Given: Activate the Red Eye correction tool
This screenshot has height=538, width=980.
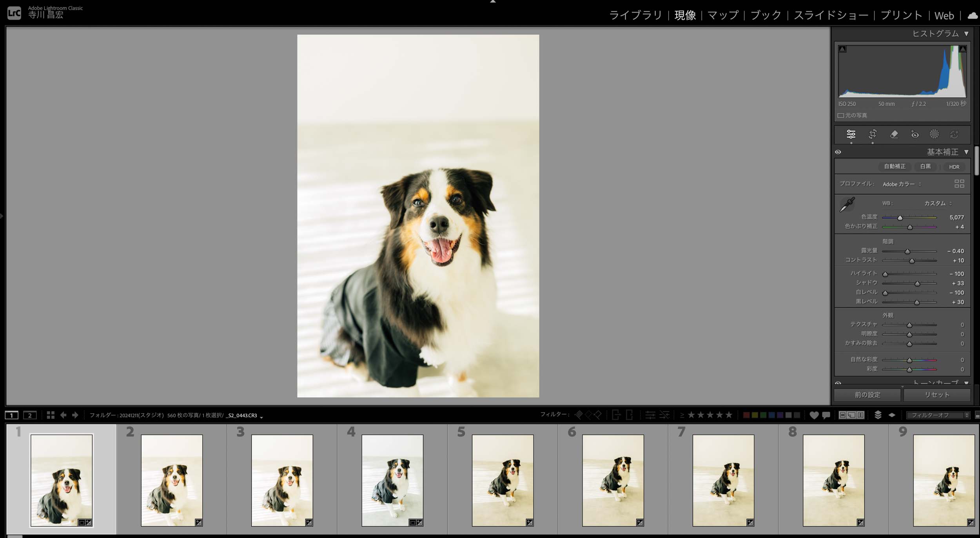Looking at the screenshot, I should (x=915, y=134).
